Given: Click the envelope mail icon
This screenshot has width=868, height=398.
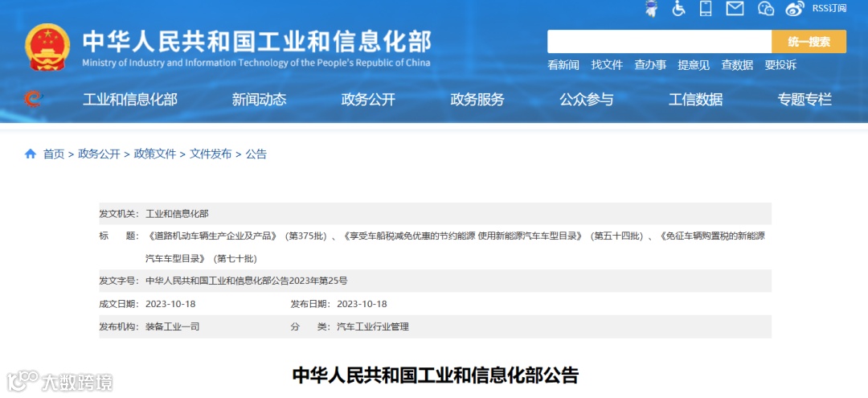Looking at the screenshot, I should (x=735, y=8).
